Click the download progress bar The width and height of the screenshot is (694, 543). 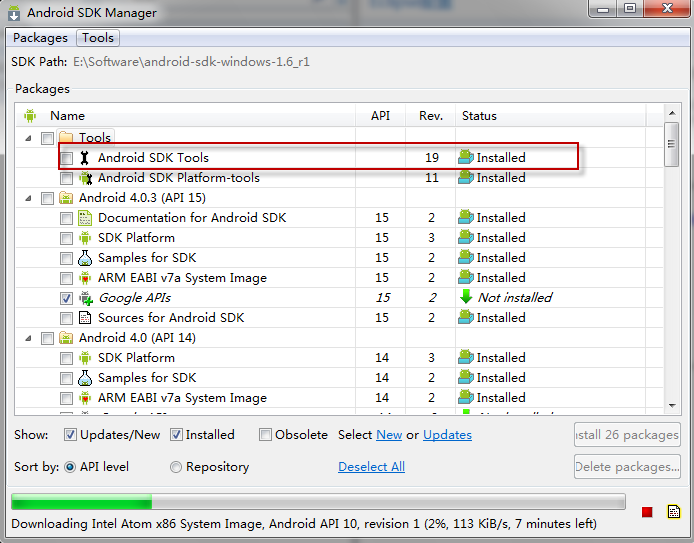pos(318,502)
